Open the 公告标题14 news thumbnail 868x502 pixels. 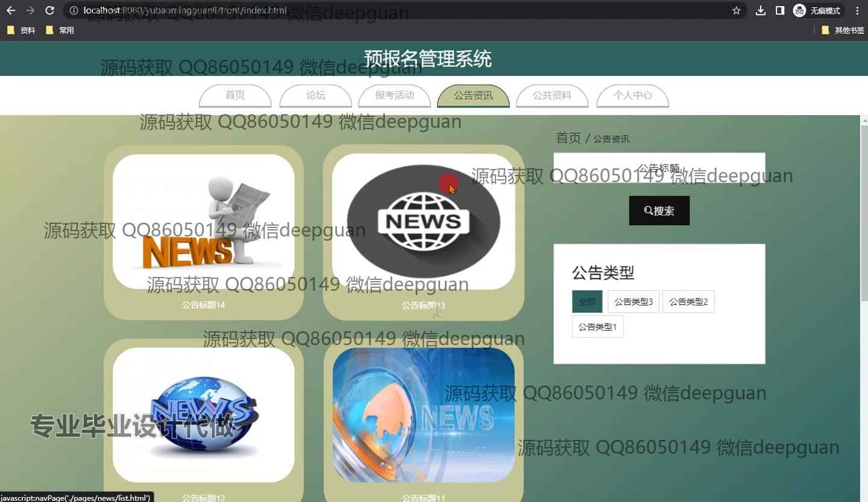coord(204,221)
